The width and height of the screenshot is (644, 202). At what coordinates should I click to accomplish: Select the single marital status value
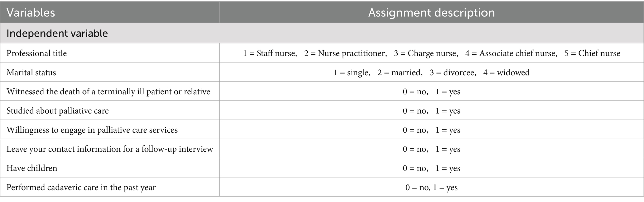tap(351, 72)
